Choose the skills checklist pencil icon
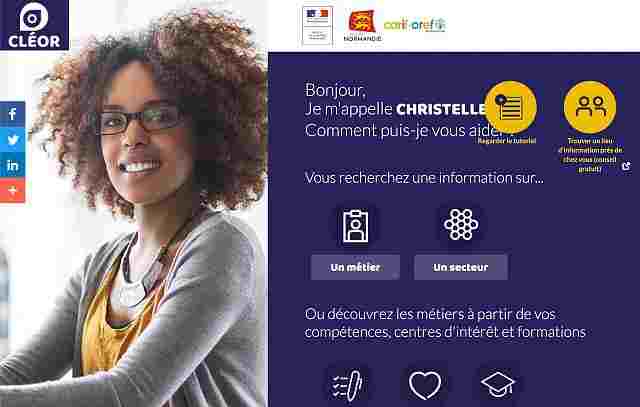640x407 pixels. click(x=347, y=385)
